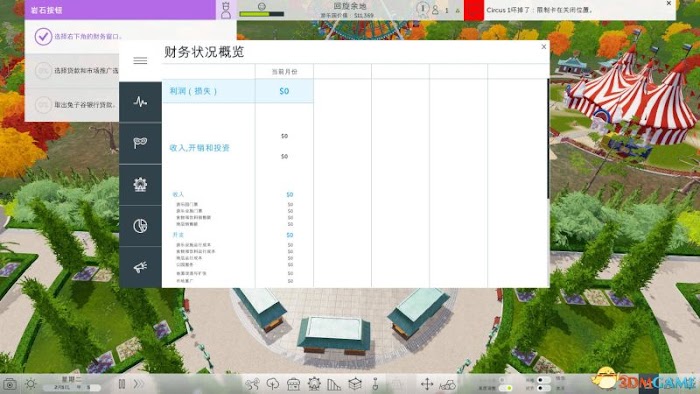Image resolution: width=700 pixels, height=394 pixels.
Task: Open the theater masks sidebar tab
Action: coord(140,143)
